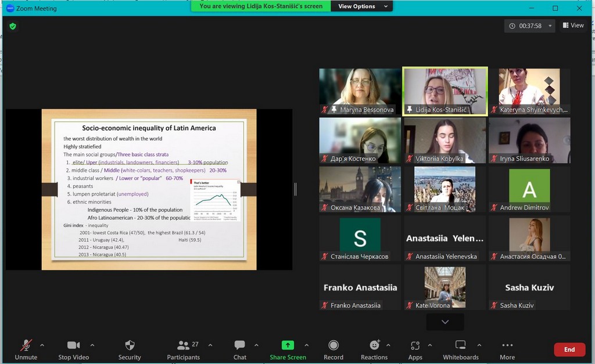Start recording with the Record button
The height and width of the screenshot is (364, 595).
pyautogui.click(x=334, y=346)
